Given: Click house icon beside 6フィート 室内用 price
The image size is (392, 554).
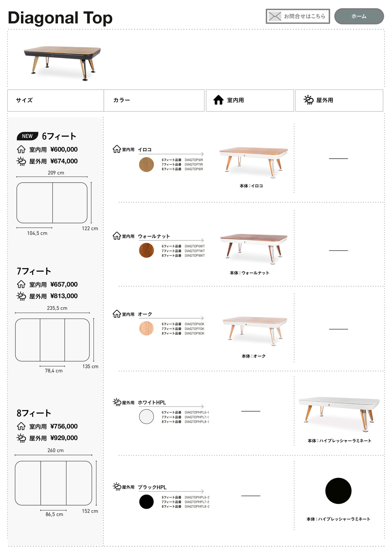Looking at the screenshot, I should [x=21, y=149].
